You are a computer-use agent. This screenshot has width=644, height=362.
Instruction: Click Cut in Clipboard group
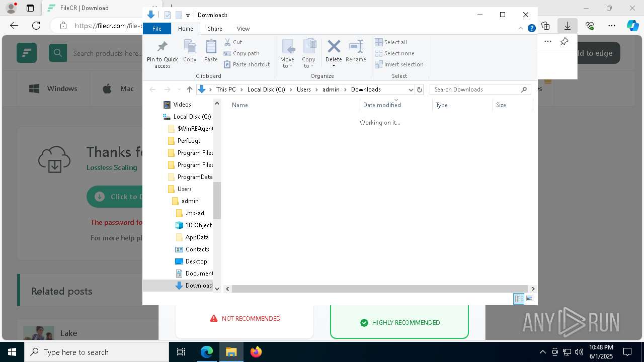(233, 42)
